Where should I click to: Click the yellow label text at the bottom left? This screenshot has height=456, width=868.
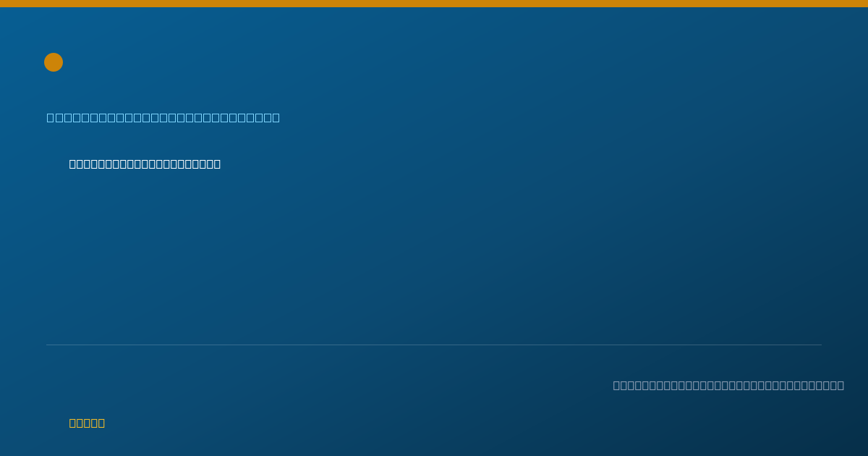[x=87, y=423]
